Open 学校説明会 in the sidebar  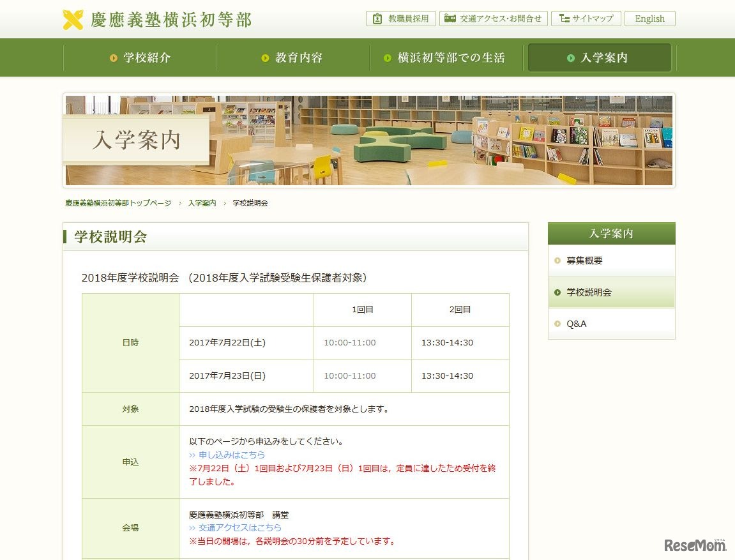[611, 292]
